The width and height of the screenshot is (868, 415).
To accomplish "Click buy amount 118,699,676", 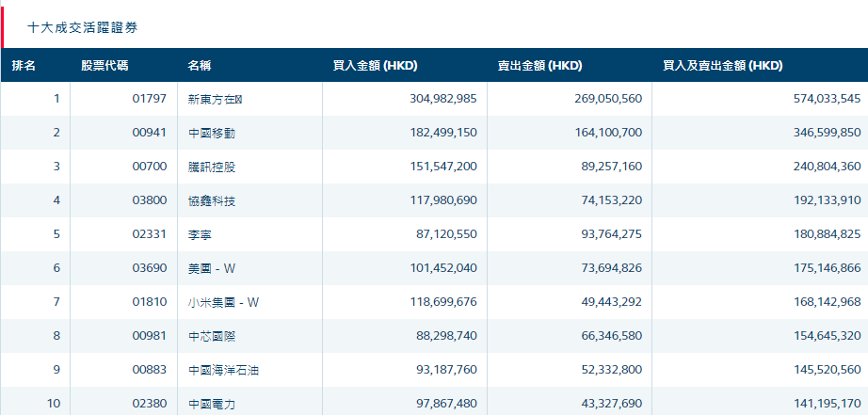I will (x=443, y=302).
